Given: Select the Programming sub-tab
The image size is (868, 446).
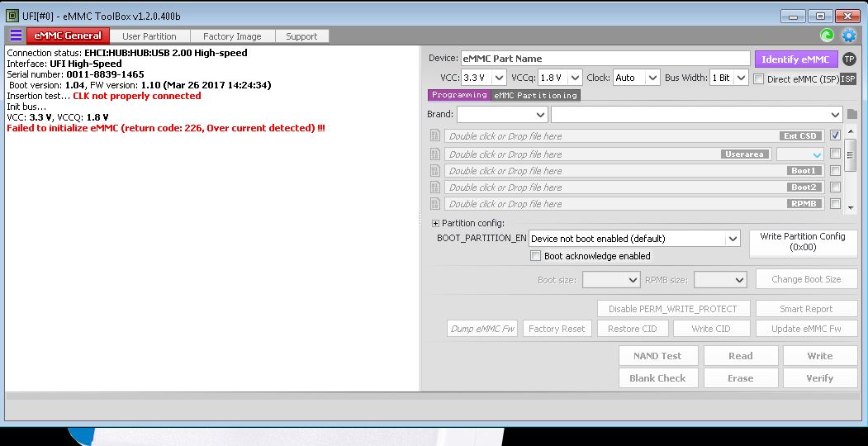Looking at the screenshot, I should coord(459,95).
